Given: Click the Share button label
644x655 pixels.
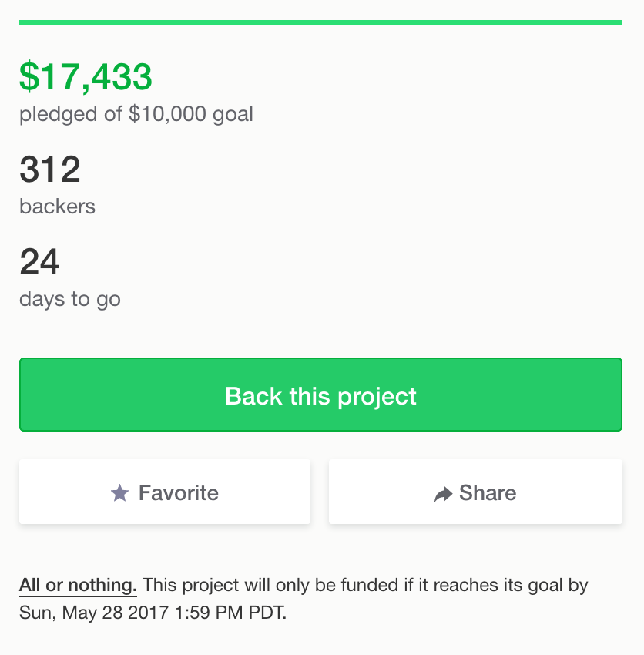Looking at the screenshot, I should coord(488,493).
